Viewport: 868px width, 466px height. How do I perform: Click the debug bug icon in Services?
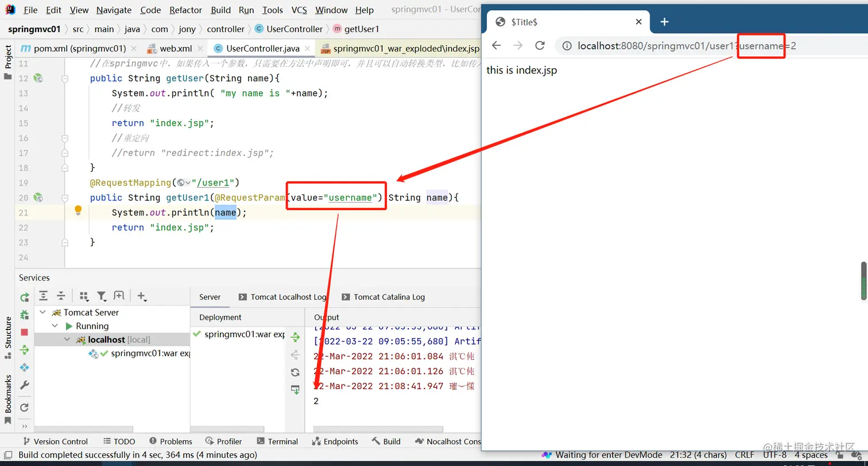click(25, 314)
